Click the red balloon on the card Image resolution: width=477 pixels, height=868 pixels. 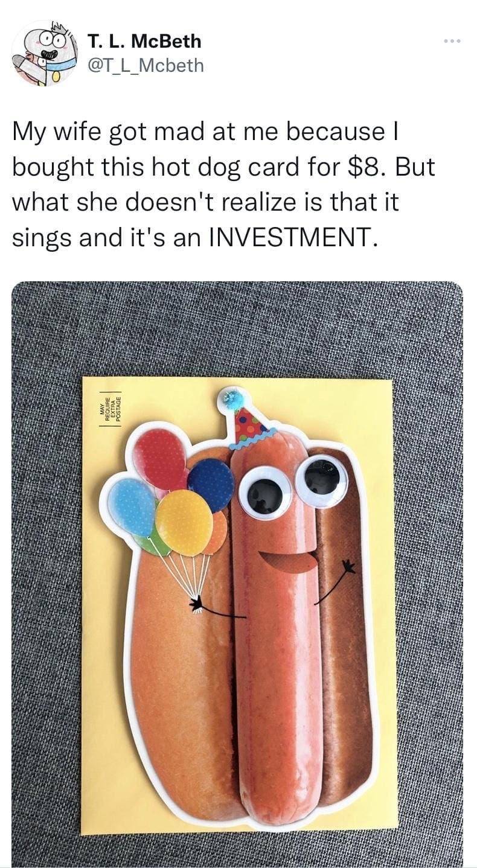pyautogui.click(x=159, y=458)
